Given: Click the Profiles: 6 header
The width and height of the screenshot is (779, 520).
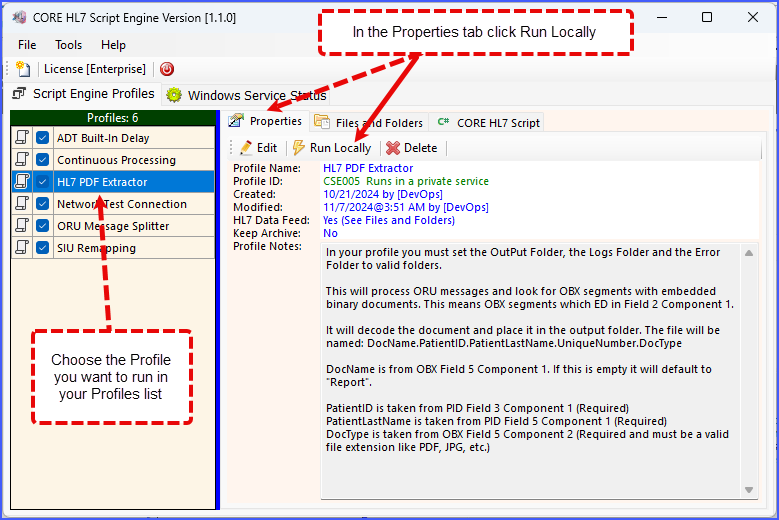Looking at the screenshot, I should point(113,118).
